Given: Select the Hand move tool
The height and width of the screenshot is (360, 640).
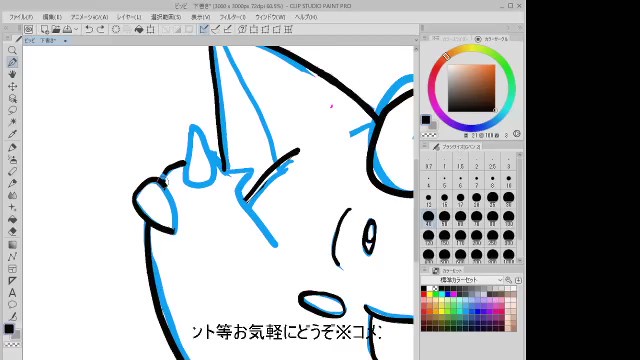Looking at the screenshot, I should (x=12, y=74).
